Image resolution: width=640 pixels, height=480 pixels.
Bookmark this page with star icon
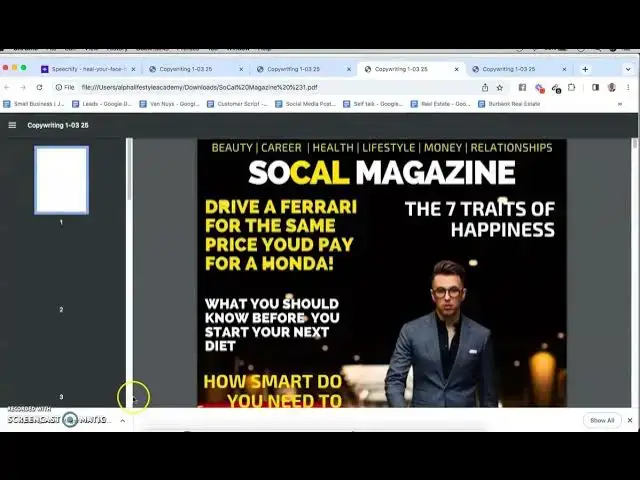click(x=500, y=87)
